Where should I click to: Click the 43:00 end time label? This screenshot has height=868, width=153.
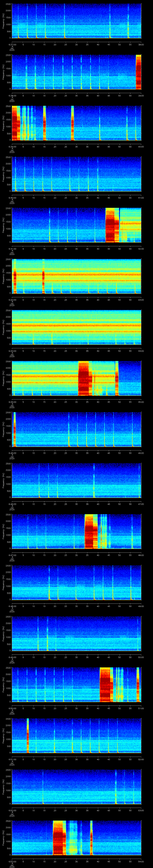pyautogui.click(x=141, y=300)
